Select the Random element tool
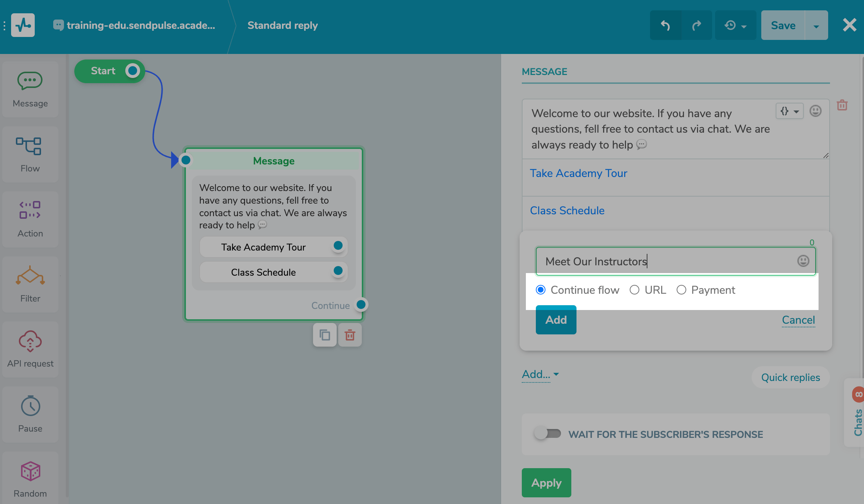 [30, 478]
